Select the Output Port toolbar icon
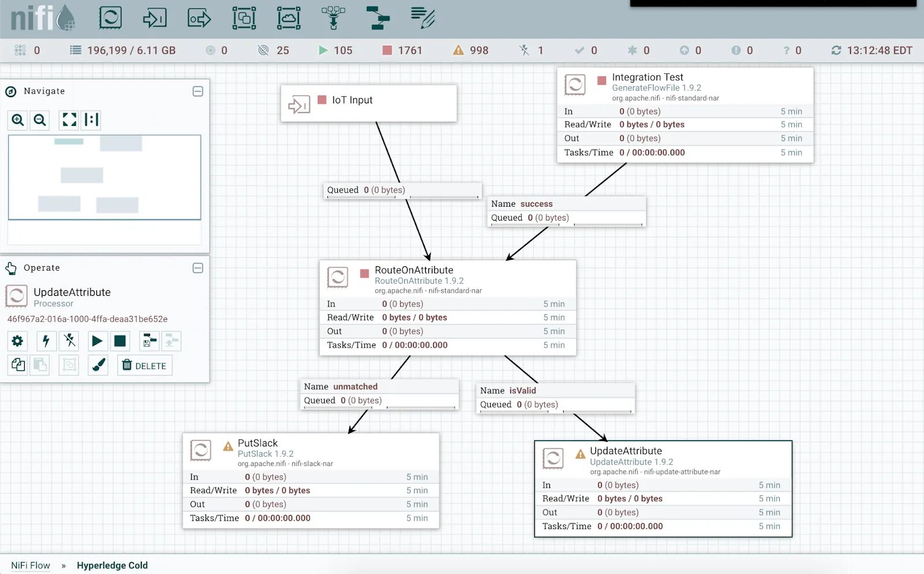The height and width of the screenshot is (574, 924). point(199,18)
